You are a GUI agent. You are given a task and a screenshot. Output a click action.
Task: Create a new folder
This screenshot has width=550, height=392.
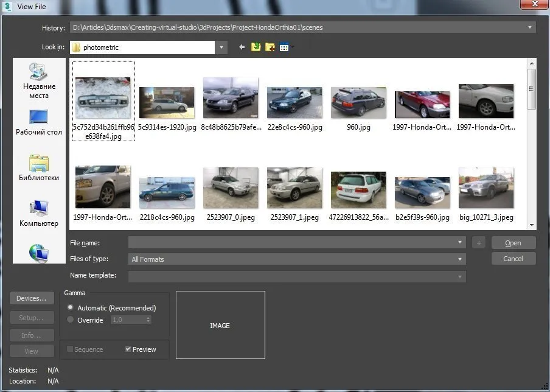pyautogui.click(x=270, y=47)
